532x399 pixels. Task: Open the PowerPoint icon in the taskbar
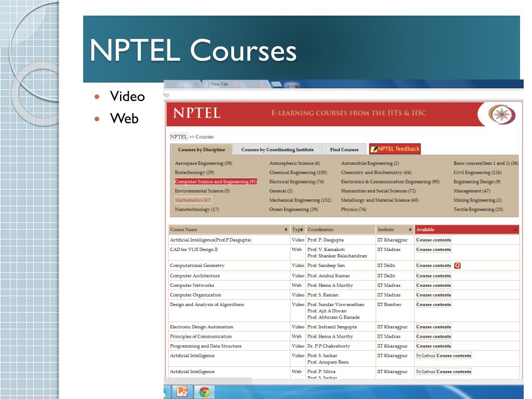coord(182,392)
